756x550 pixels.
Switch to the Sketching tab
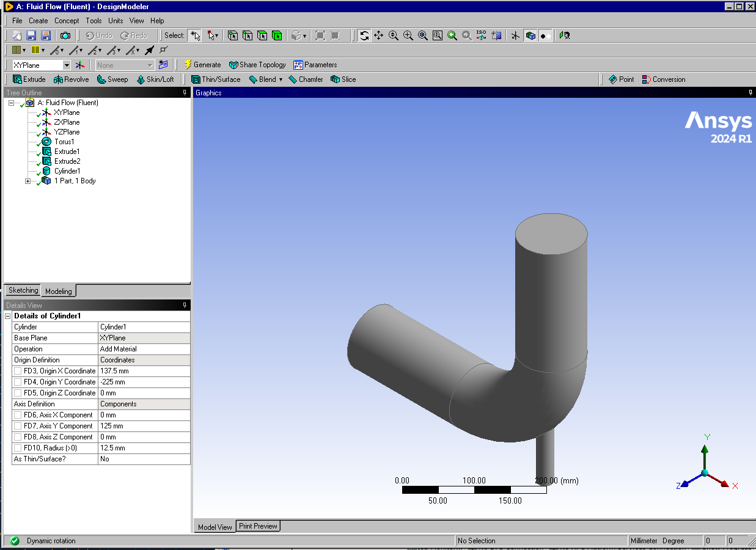tap(23, 290)
